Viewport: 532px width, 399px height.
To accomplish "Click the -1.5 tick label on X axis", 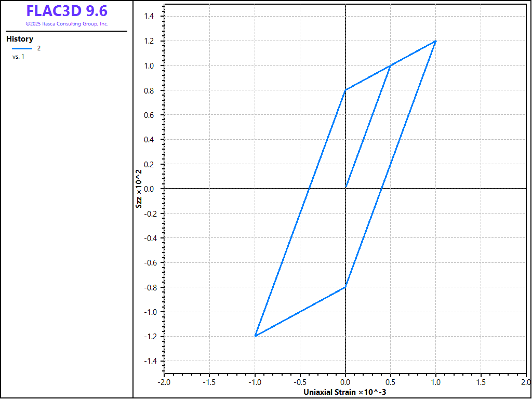I will tap(209, 382).
